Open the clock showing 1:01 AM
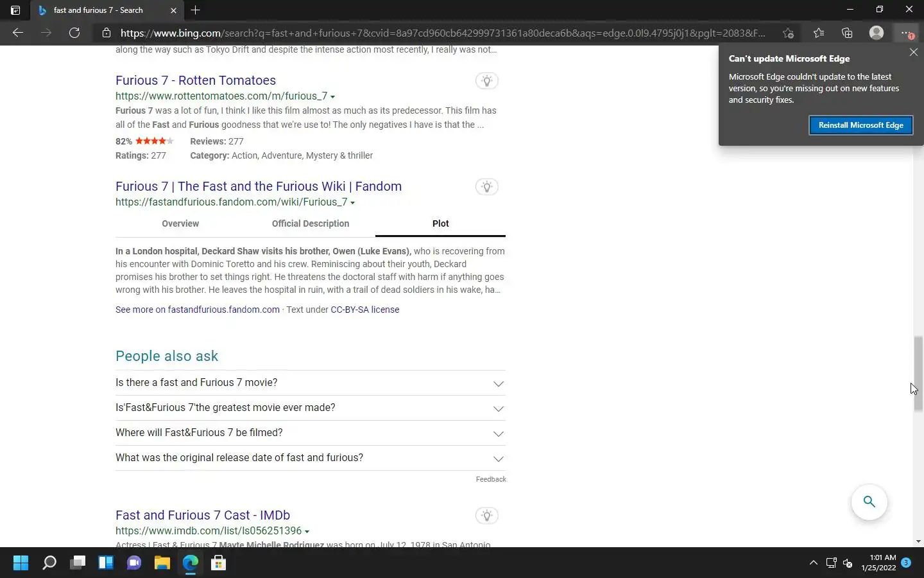The height and width of the screenshot is (578, 924). [x=878, y=563]
